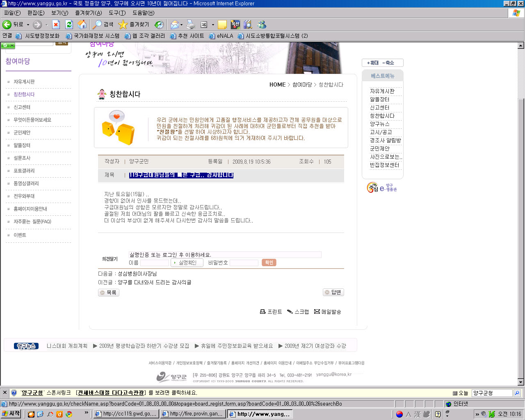Click the Refresh page icon
Viewport: 525px width, 420px height.
coord(69,25)
